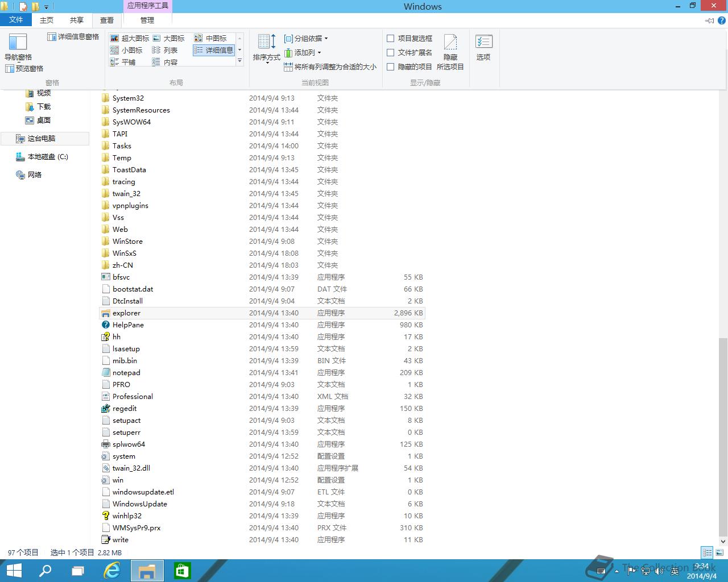728x582 pixels.
Task: Select Local Disk (C:) in navigation
Action: click(x=42, y=156)
